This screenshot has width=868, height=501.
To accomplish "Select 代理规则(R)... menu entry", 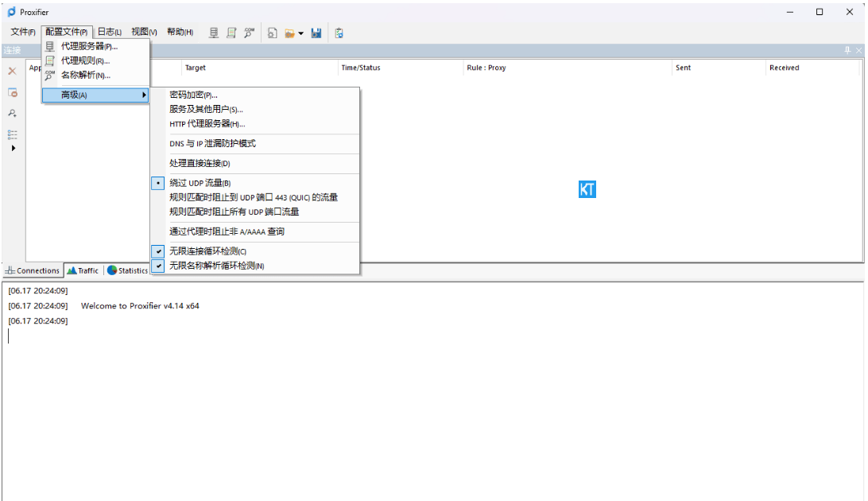I will (x=95, y=61).
